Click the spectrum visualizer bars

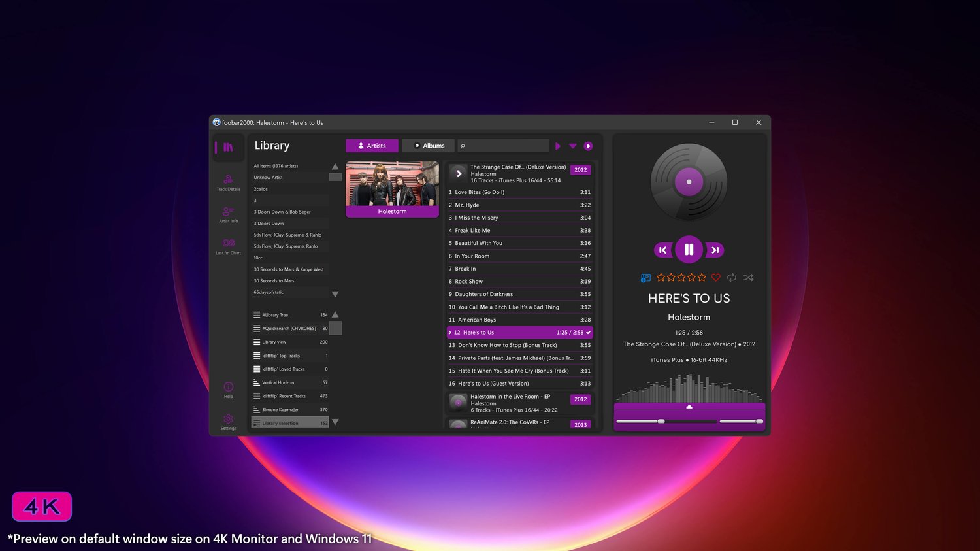(689, 388)
